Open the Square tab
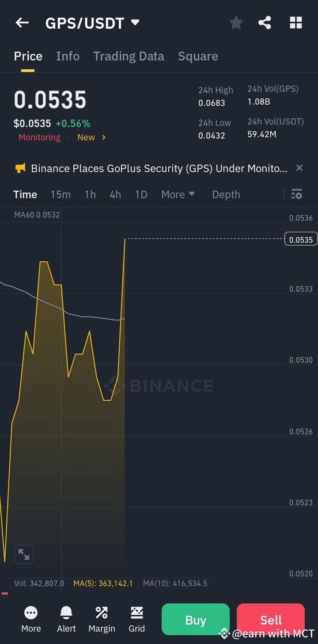 click(x=198, y=56)
